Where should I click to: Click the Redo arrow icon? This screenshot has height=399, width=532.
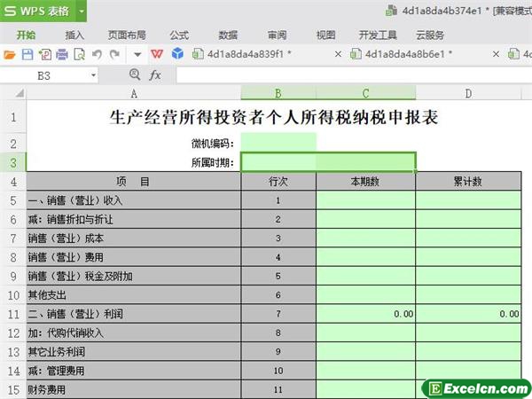pos(114,54)
